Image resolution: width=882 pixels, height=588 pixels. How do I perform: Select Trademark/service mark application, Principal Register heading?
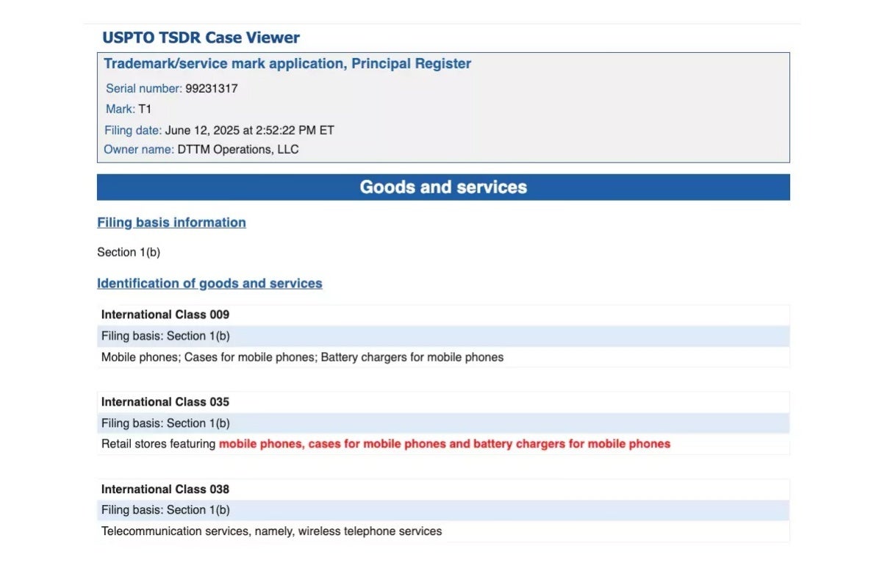coord(287,64)
